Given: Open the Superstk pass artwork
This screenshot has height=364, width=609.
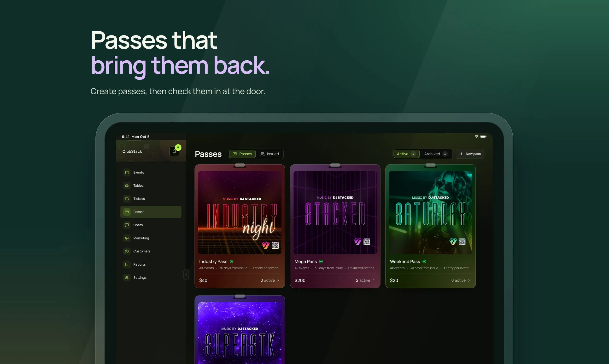Looking at the screenshot, I should tap(240, 333).
